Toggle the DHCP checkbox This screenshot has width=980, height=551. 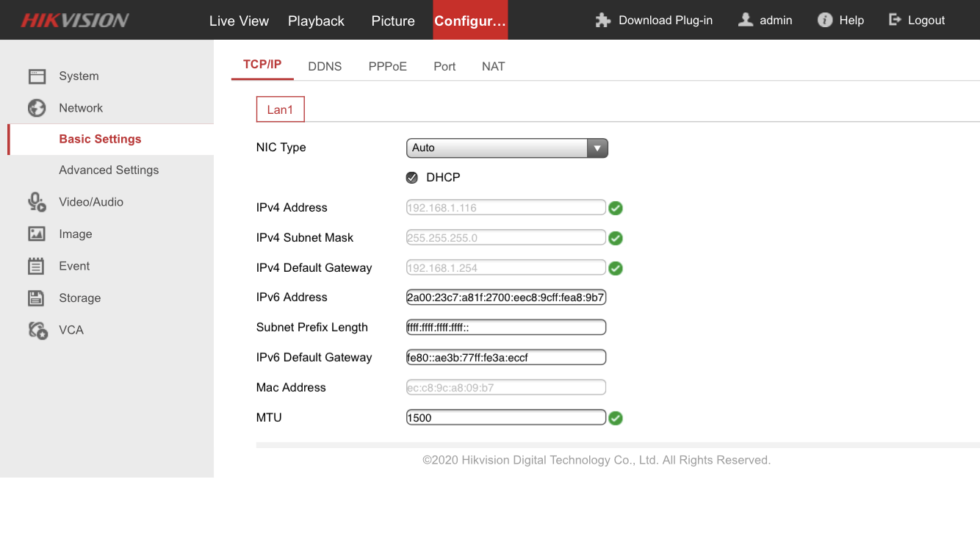412,178
